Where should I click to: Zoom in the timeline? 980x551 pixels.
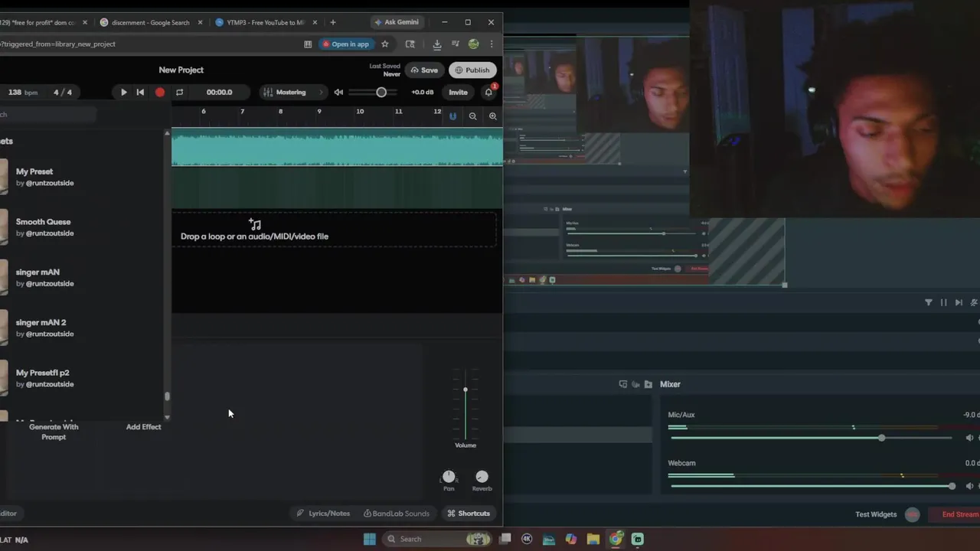pyautogui.click(x=492, y=116)
